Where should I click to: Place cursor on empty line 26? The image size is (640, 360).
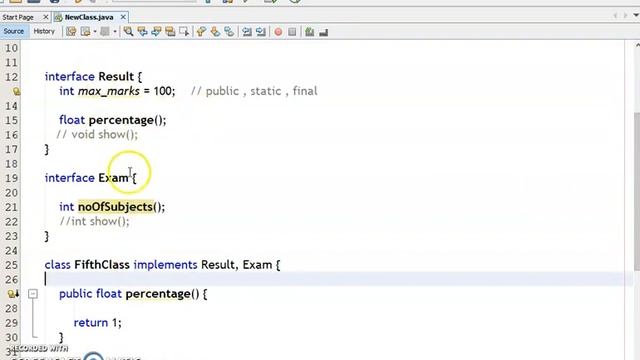327,280
